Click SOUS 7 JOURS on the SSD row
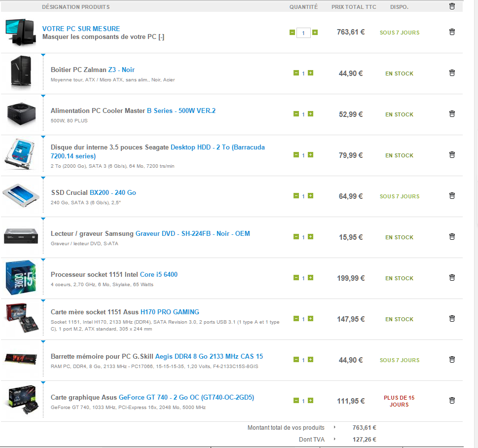Image resolution: width=478 pixels, height=448 pixels. (400, 196)
